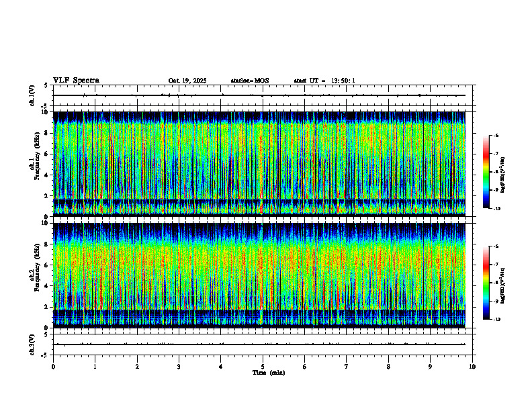Click the -6 label on ch.1 colorbar
This screenshot has height=411, width=532.
(496, 135)
